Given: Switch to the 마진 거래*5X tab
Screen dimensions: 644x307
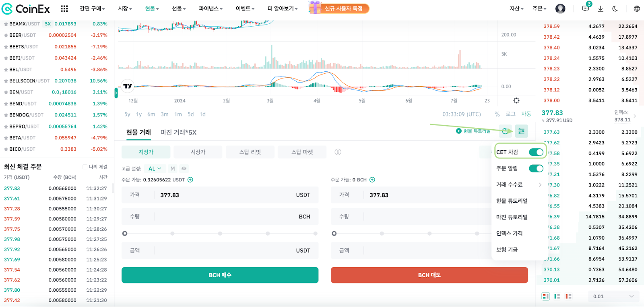Looking at the screenshot, I should click(178, 132).
